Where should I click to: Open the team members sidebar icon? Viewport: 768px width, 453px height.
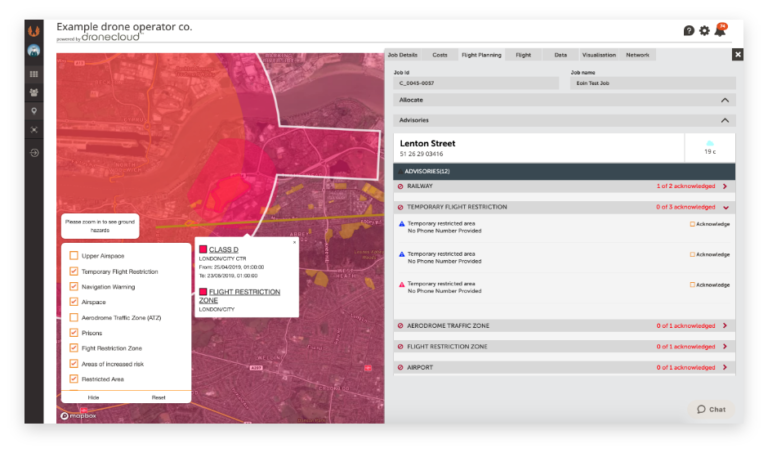(x=34, y=92)
